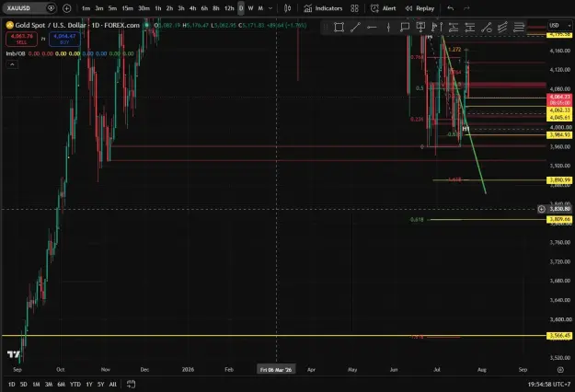
Task: Toggle the daily D interval
Action: [x=241, y=8]
